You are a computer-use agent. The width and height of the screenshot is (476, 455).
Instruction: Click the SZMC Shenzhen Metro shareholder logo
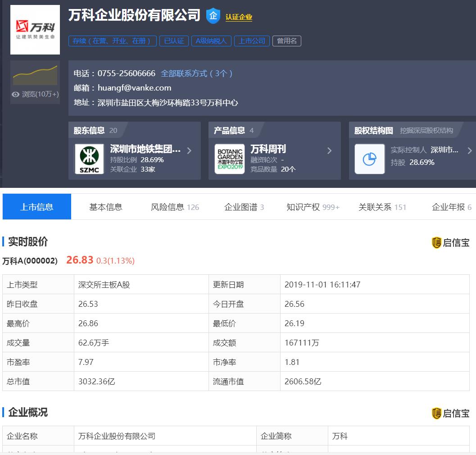(89, 159)
